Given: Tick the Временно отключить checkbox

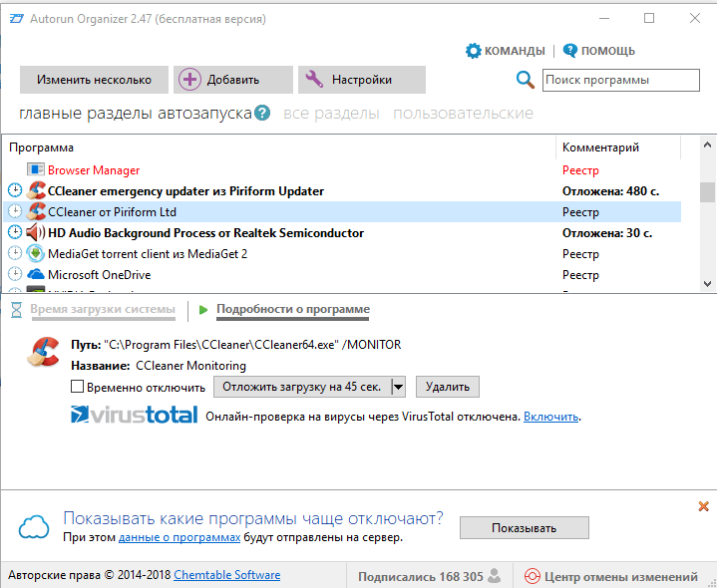Looking at the screenshot, I should tap(77, 387).
